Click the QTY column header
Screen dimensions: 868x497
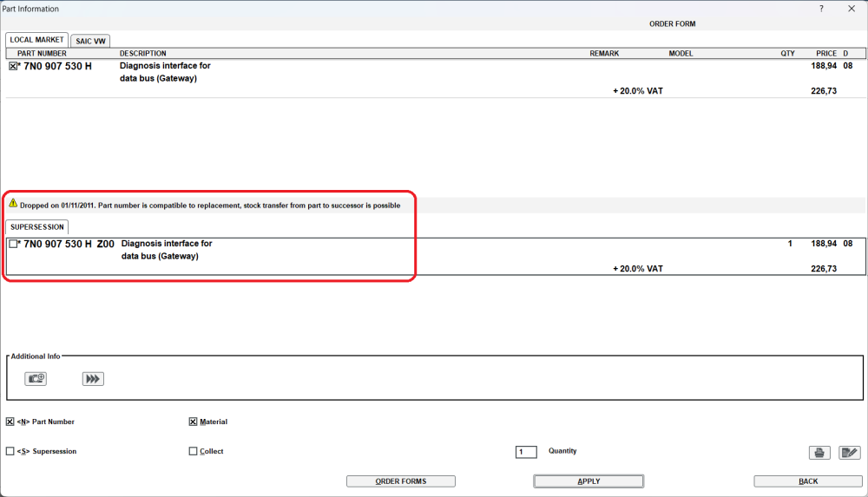(788, 53)
